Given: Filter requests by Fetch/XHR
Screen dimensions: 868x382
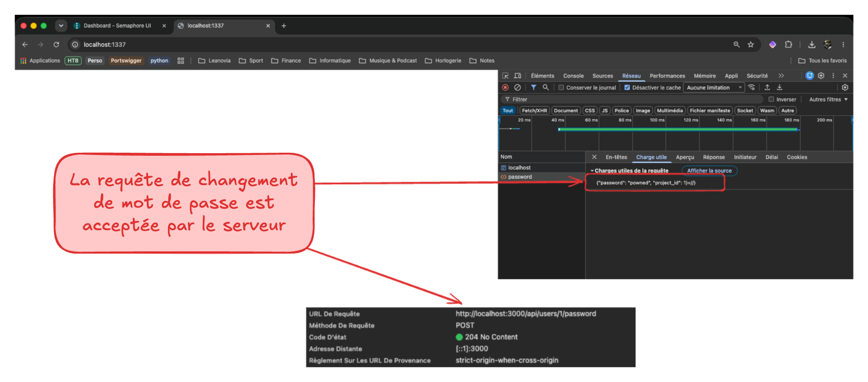Looking at the screenshot, I should pos(534,111).
